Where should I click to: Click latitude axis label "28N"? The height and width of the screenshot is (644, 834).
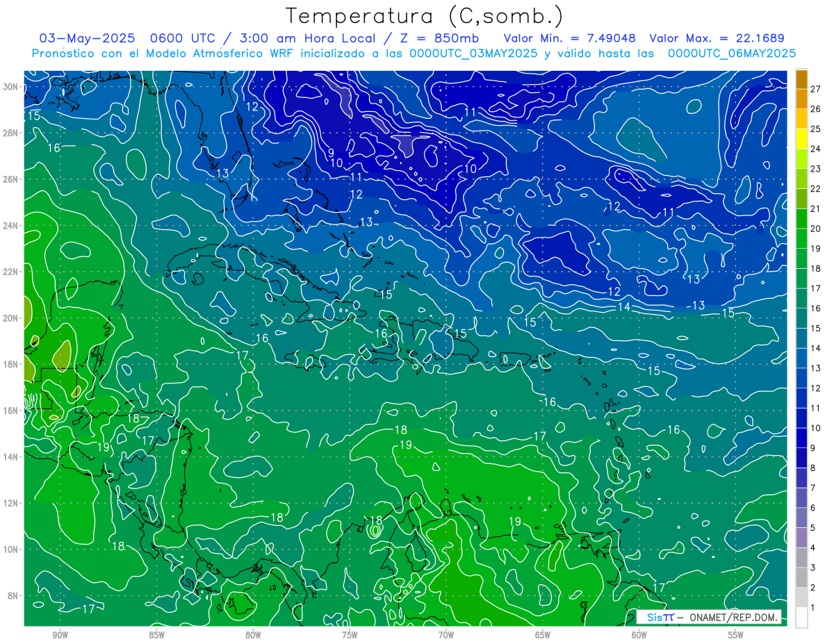[x=10, y=133]
